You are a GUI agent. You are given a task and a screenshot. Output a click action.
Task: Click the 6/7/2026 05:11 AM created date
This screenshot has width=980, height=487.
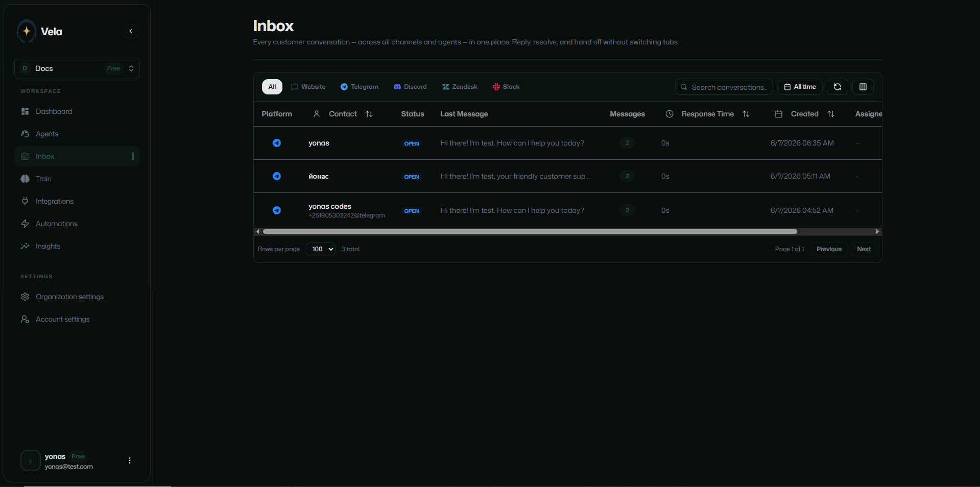(800, 176)
